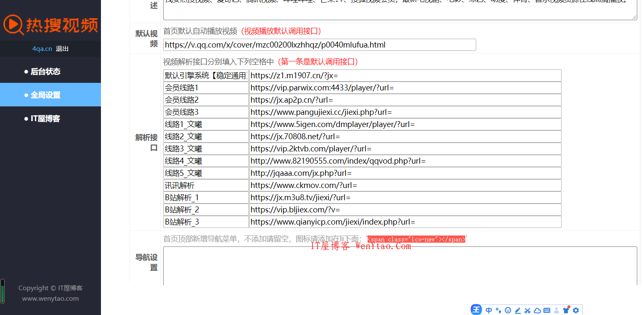
Task: Click the vip.2ktvb.com URL field
Action: 405,149
